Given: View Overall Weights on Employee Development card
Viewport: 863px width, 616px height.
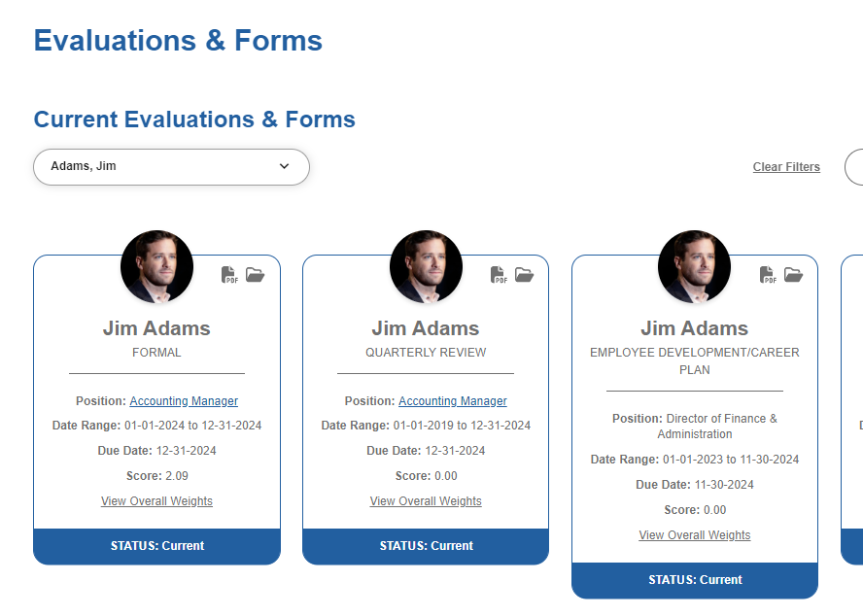Looking at the screenshot, I should tap(695, 535).
